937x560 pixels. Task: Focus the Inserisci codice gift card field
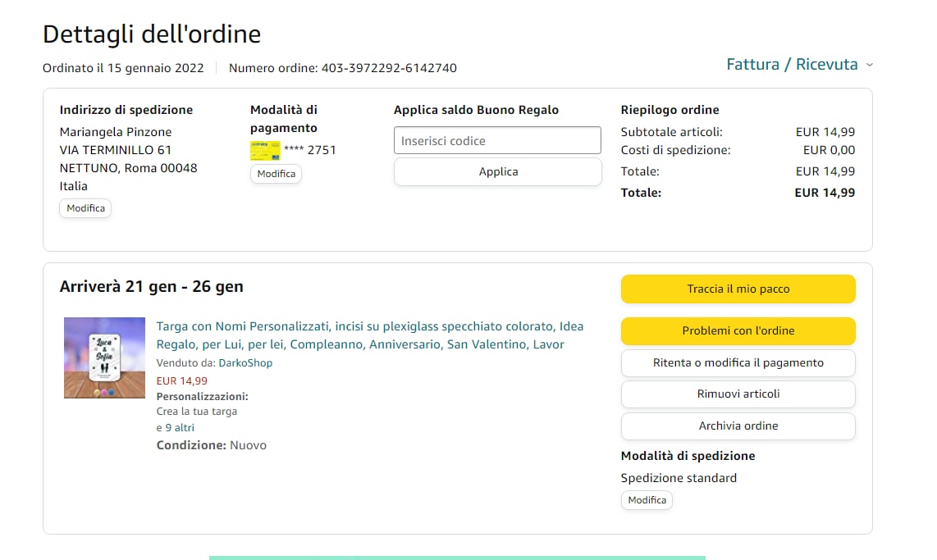pyautogui.click(x=497, y=140)
